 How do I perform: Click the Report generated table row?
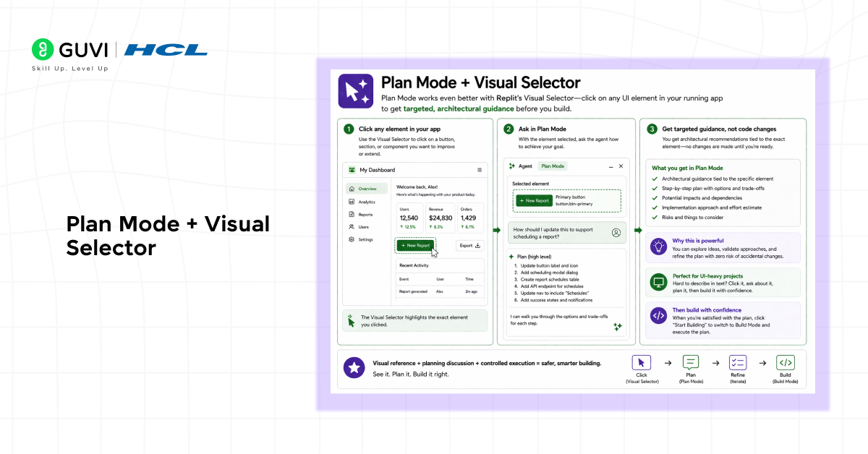pyautogui.click(x=440, y=291)
